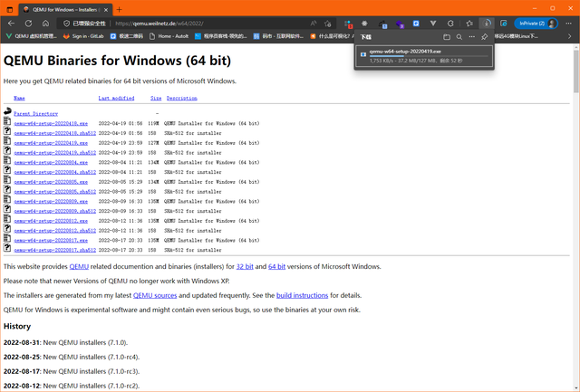Open the Parent Directory link
This screenshot has height=392, width=580.
point(35,113)
